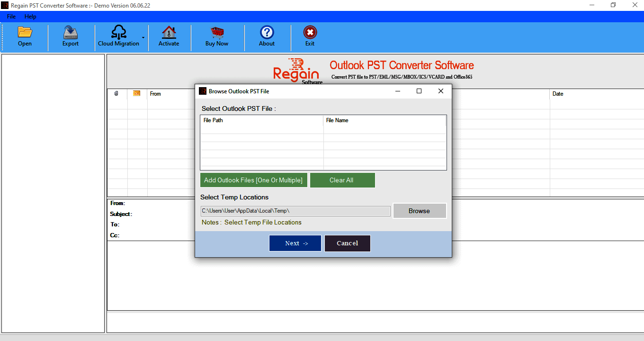
Task: Click the 'Cc:' label in preview pane
Action: pyautogui.click(x=115, y=235)
